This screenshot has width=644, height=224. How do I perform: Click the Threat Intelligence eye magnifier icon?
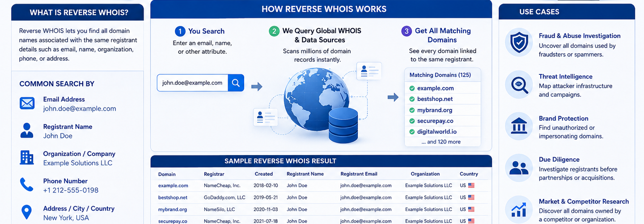(x=519, y=85)
